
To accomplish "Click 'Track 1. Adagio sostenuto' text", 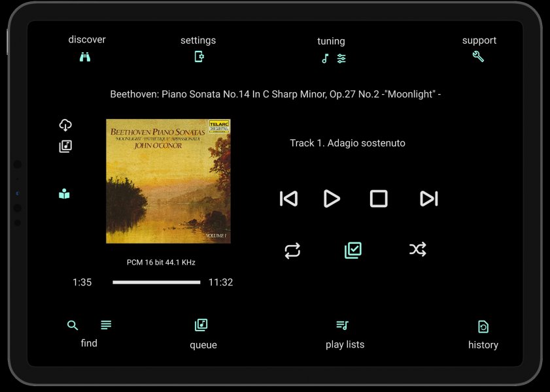I will (348, 143).
